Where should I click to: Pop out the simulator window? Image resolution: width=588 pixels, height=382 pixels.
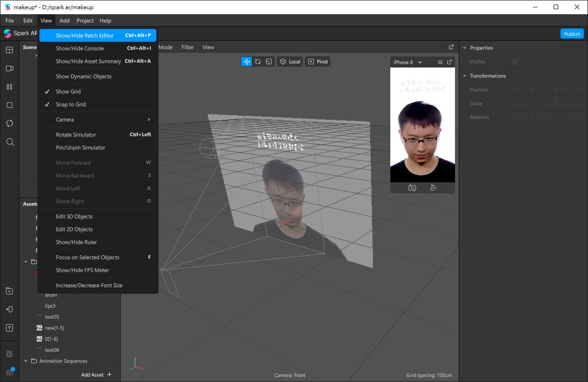click(449, 62)
